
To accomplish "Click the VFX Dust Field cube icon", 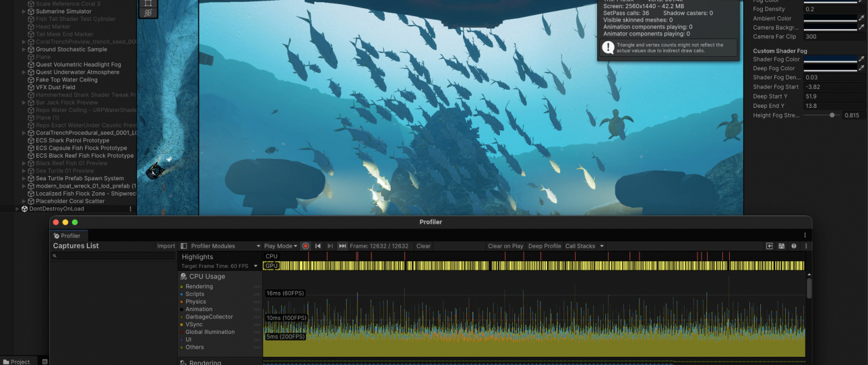I will 31,87.
